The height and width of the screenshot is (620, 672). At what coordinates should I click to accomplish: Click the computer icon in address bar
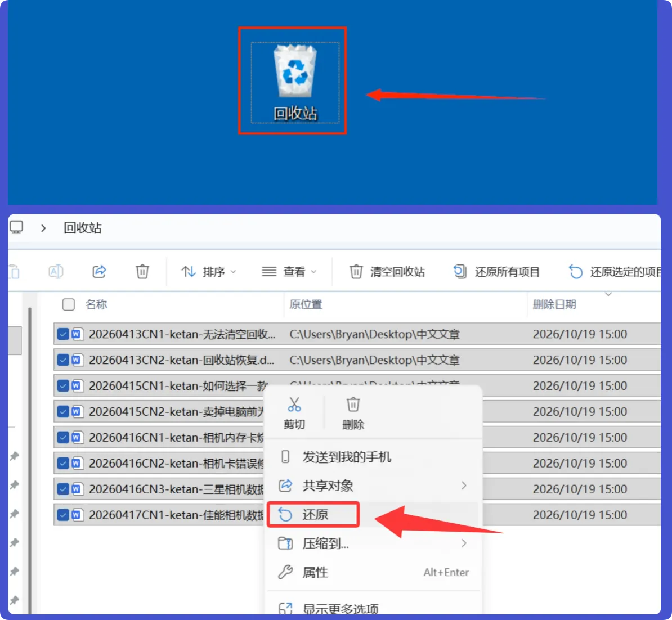(17, 227)
